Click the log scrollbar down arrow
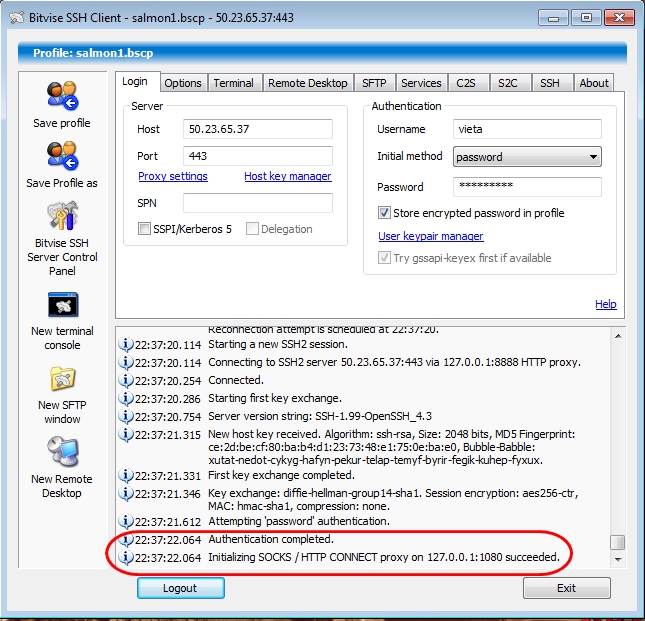 pyautogui.click(x=618, y=559)
